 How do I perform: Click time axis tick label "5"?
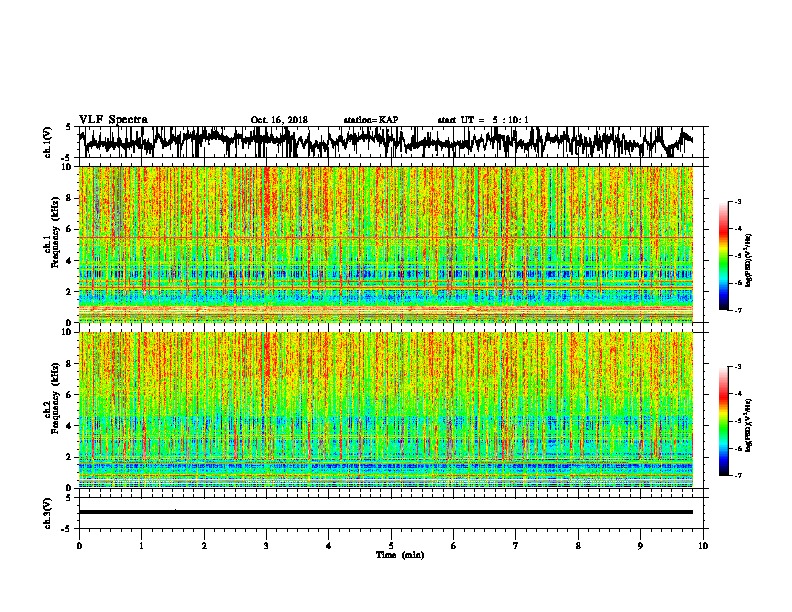point(391,546)
